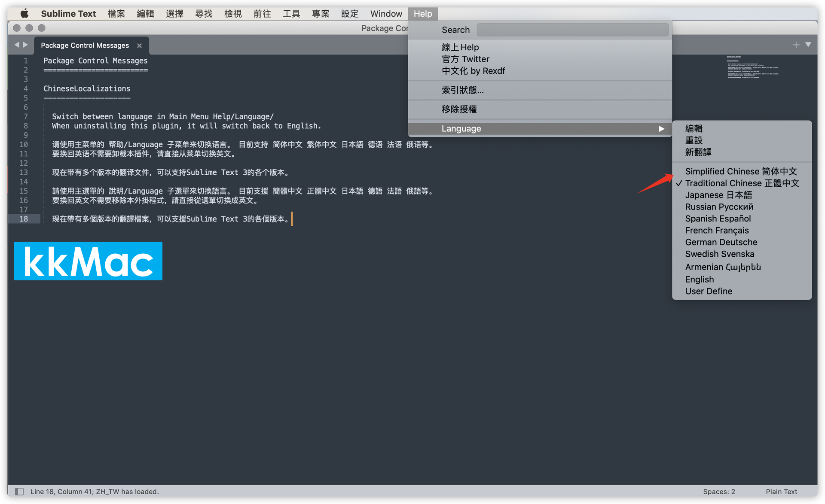This screenshot has height=504, width=825.
Task: Toggle checked Traditional Chinese 正體中文
Action: [742, 183]
